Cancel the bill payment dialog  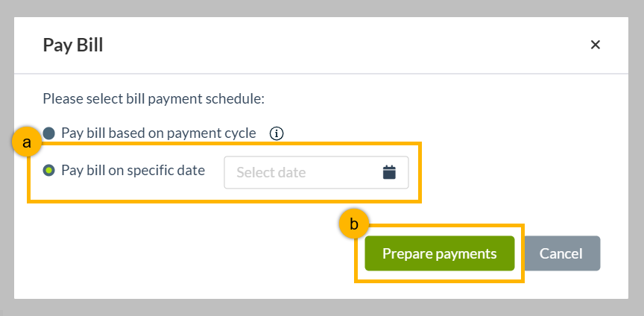[561, 253]
